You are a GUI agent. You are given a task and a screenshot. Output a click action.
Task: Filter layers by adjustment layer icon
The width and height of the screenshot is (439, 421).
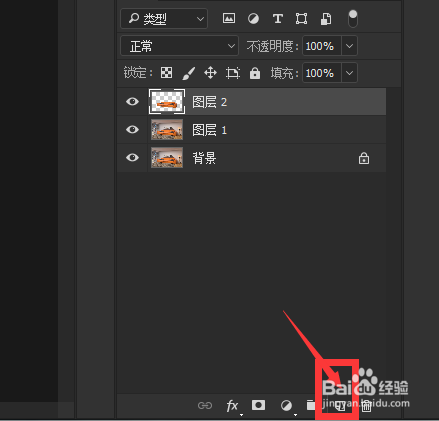[x=253, y=18]
